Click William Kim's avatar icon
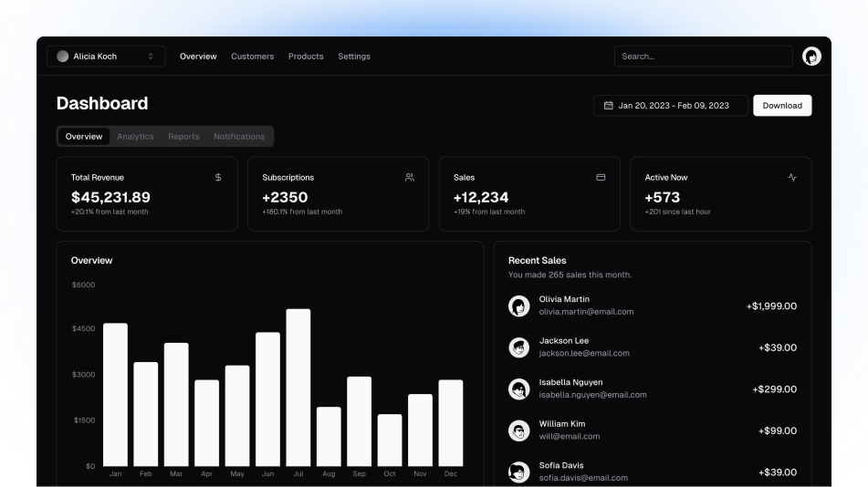 click(x=519, y=430)
